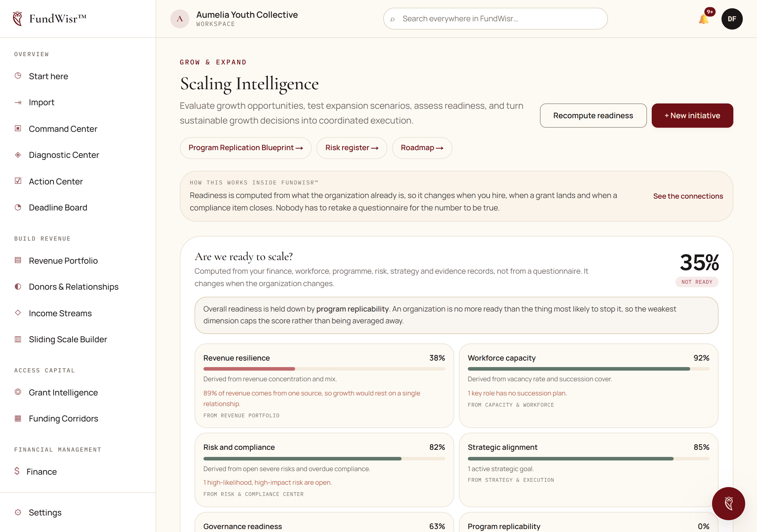Click the Start here clock icon
Viewport: 757px width, 532px height.
tap(18, 76)
